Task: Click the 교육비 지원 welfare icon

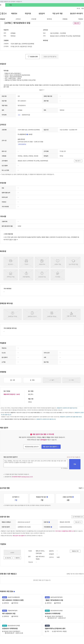Action: [x=58, y=262]
